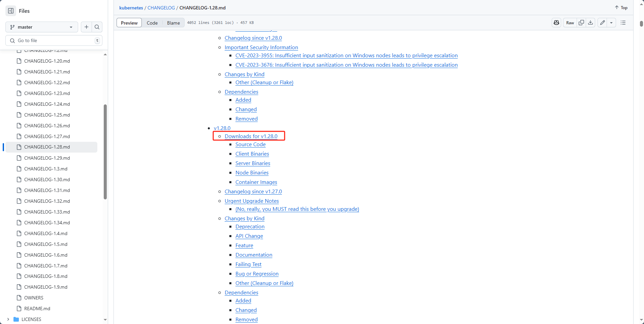Viewport: 644px width, 324px height.
Task: Go to v1.28.0 section link
Action: [222, 128]
